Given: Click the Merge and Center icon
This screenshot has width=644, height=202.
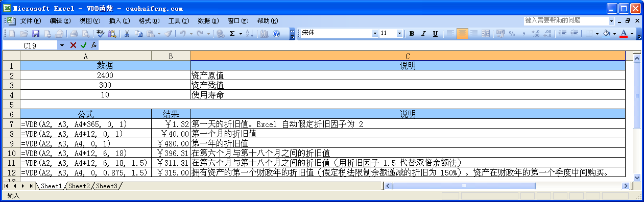Looking at the screenshot, I should pos(486,34).
